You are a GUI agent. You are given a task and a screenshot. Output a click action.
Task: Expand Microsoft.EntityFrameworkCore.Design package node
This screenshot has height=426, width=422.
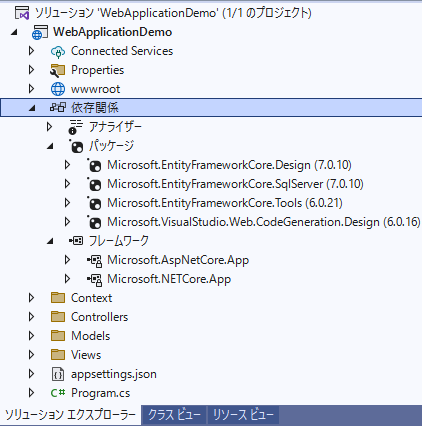tap(67, 165)
